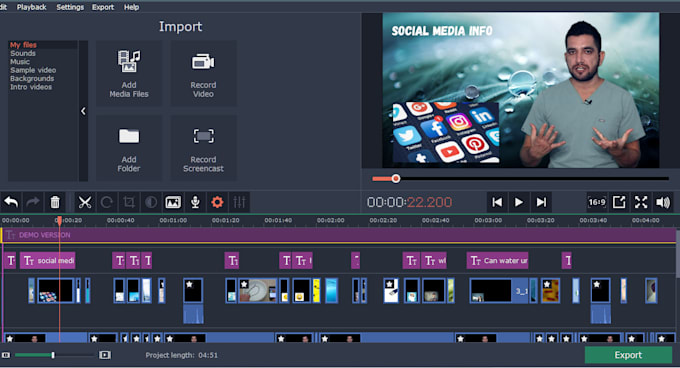Image resolution: width=680 pixels, height=368 pixels.
Task: Click the Redo arrow icon
Action: click(x=33, y=202)
